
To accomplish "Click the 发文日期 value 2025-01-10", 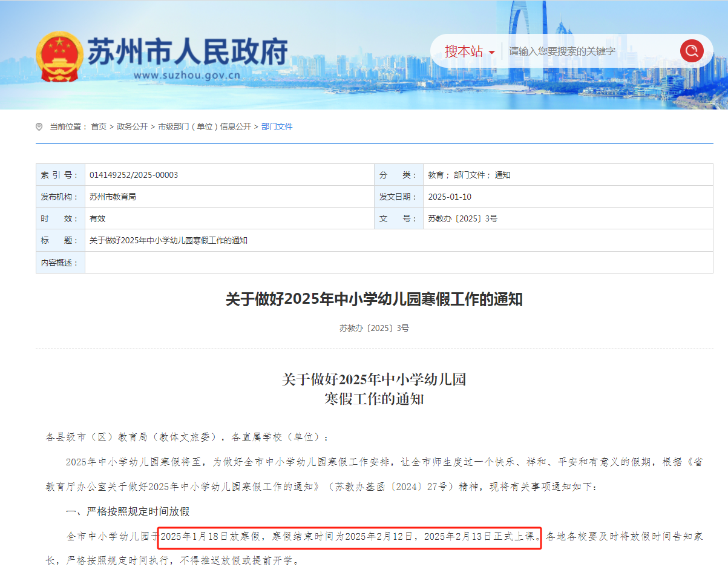I will pyautogui.click(x=449, y=197).
